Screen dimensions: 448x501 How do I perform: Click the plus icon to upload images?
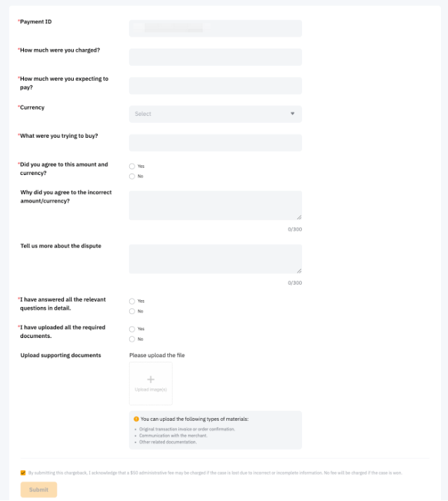150,379
